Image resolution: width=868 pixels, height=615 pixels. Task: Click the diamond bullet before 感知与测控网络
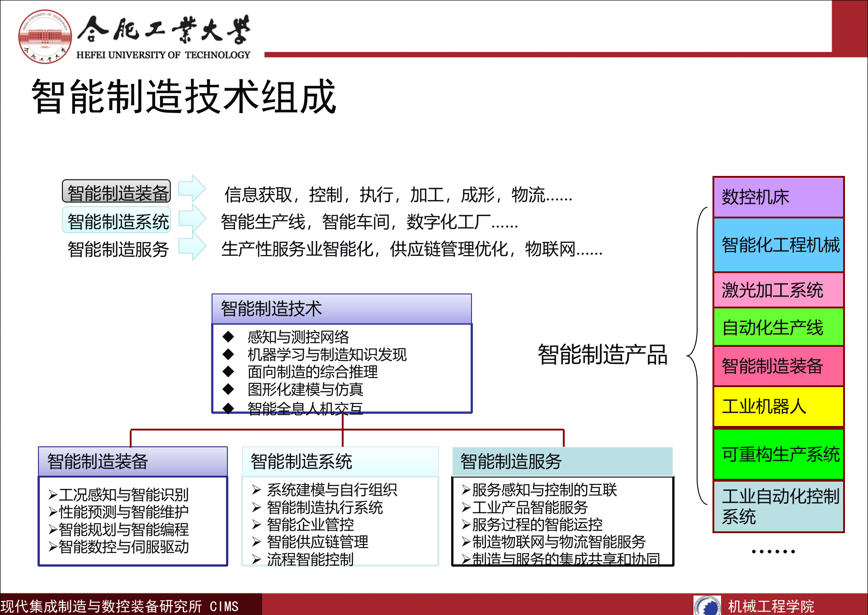(228, 336)
